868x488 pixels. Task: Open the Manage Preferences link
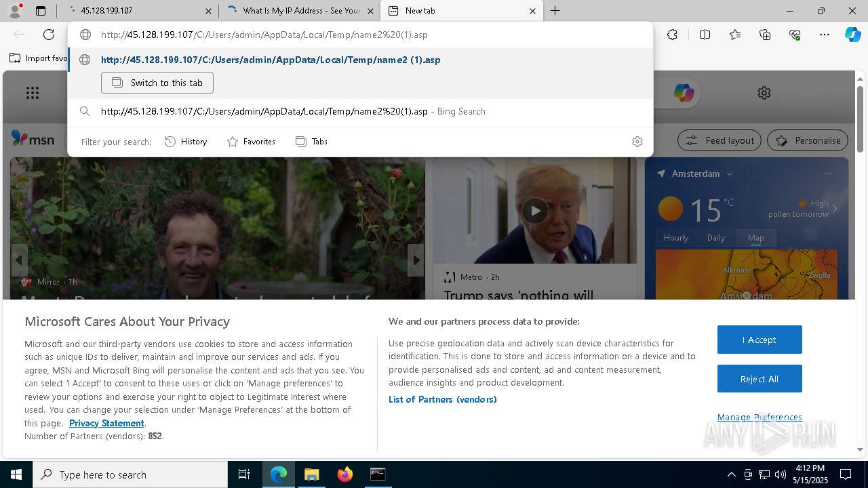coord(759,417)
